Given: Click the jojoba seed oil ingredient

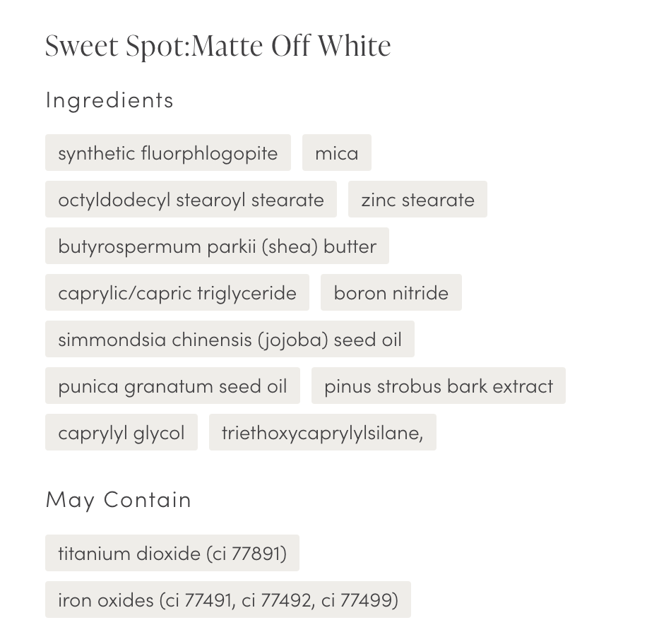Looking at the screenshot, I should (x=230, y=339).
